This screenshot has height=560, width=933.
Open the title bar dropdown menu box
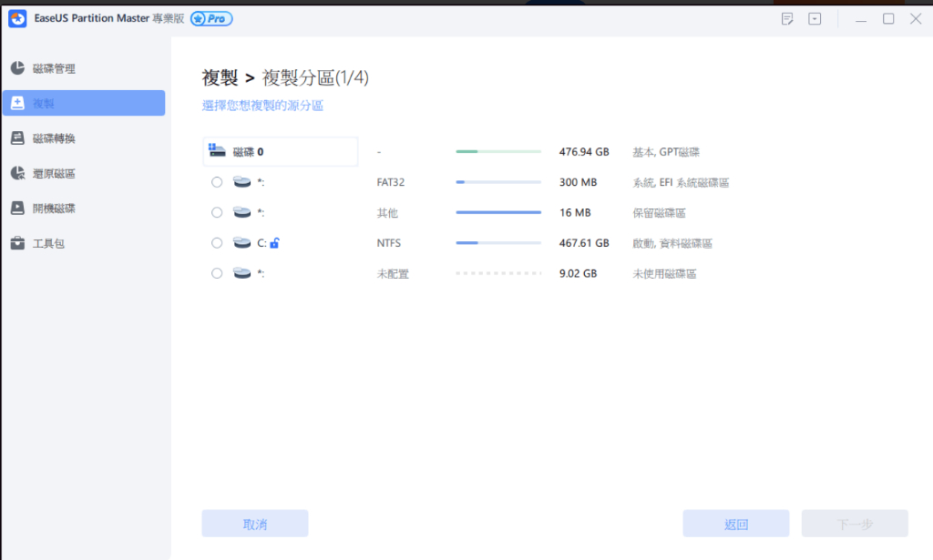pos(815,19)
